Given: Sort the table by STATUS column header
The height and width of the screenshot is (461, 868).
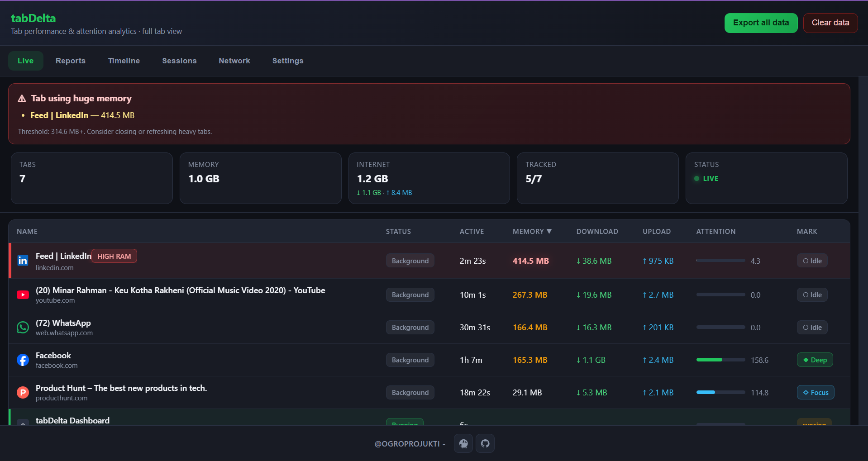Looking at the screenshot, I should click(x=398, y=232).
